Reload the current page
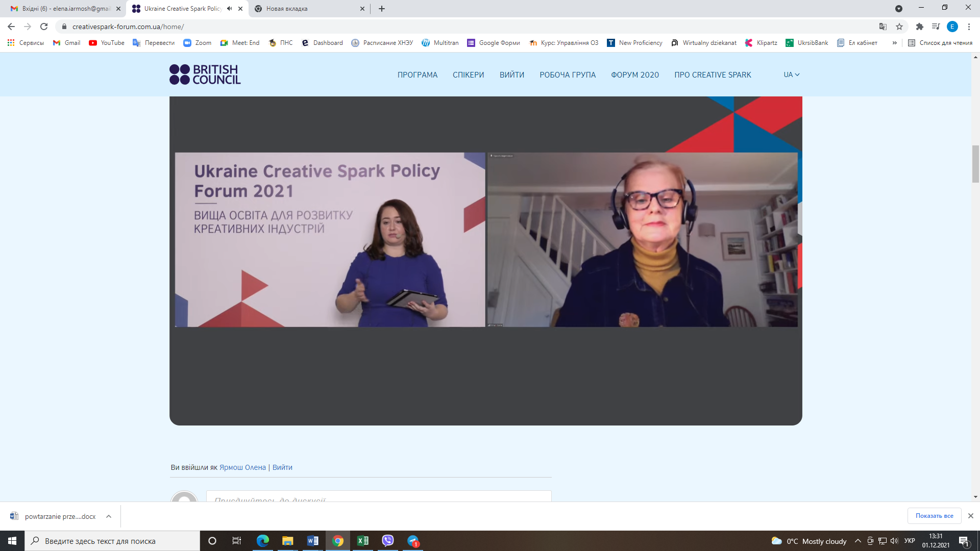Image resolution: width=980 pixels, height=551 pixels. point(44,27)
